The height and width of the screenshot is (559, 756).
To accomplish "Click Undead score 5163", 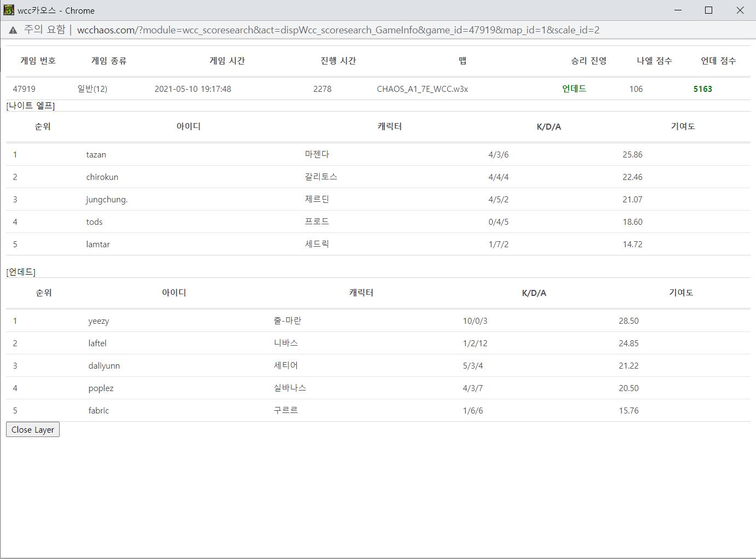I will [703, 89].
